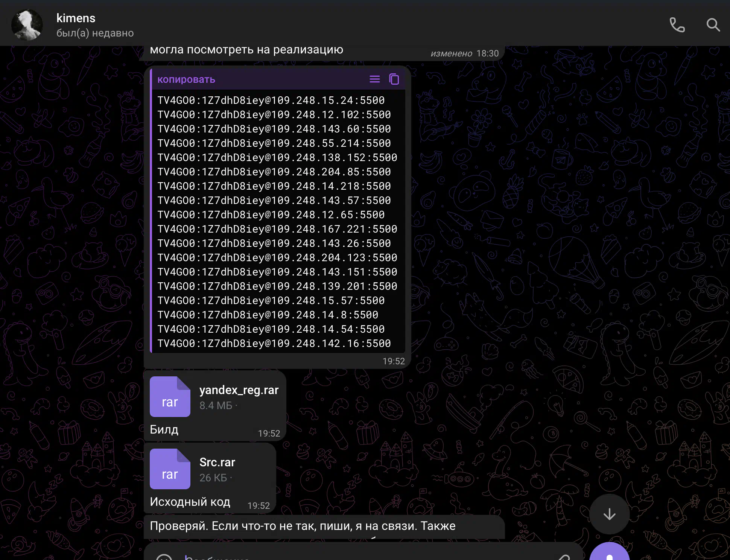
Task: Start a voice call with kimens
Action: (x=677, y=25)
